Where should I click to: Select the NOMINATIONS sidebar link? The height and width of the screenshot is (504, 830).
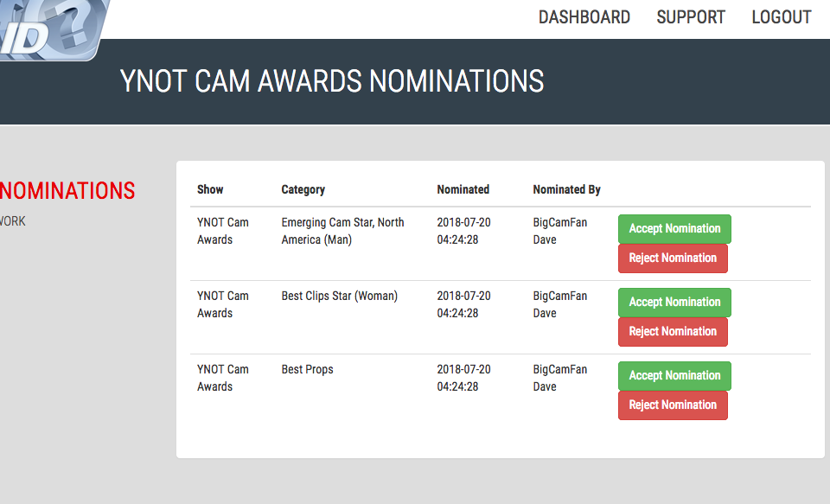click(x=67, y=191)
